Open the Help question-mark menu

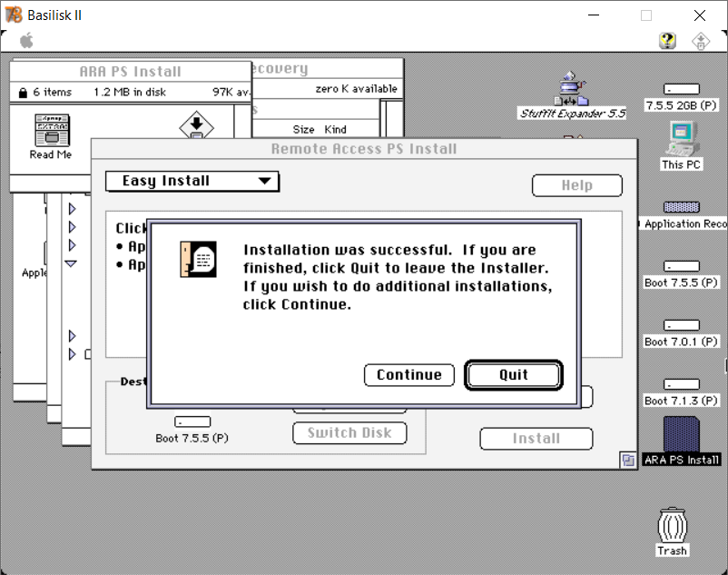pyautogui.click(x=667, y=41)
